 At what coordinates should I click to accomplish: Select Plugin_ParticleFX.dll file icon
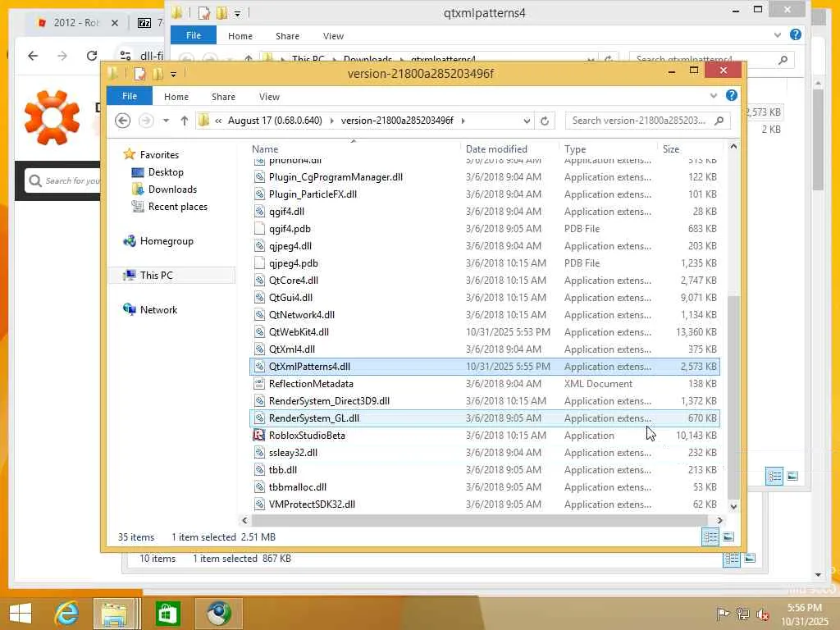tap(259, 194)
